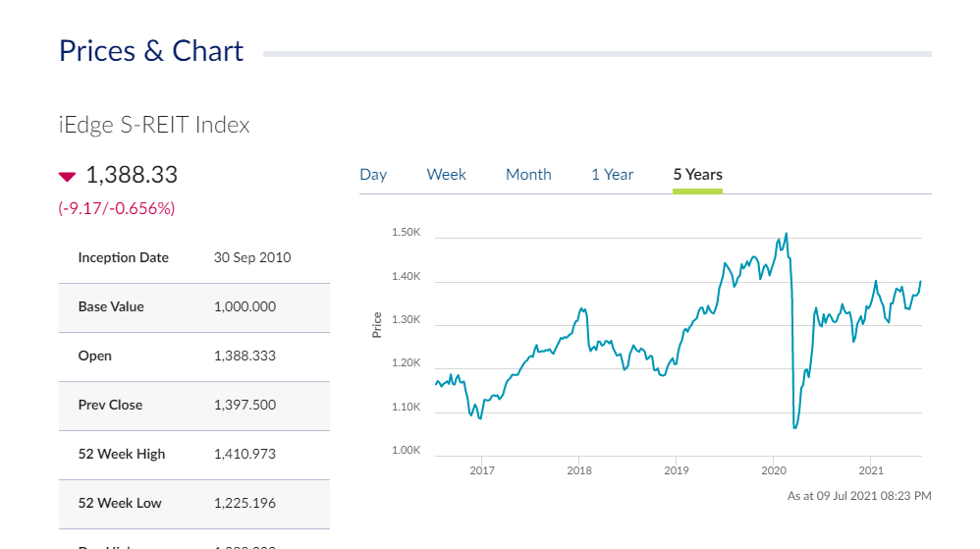The height and width of the screenshot is (549, 980).
Task: Click the change text (-9.17/-0.656%)
Action: (x=116, y=208)
